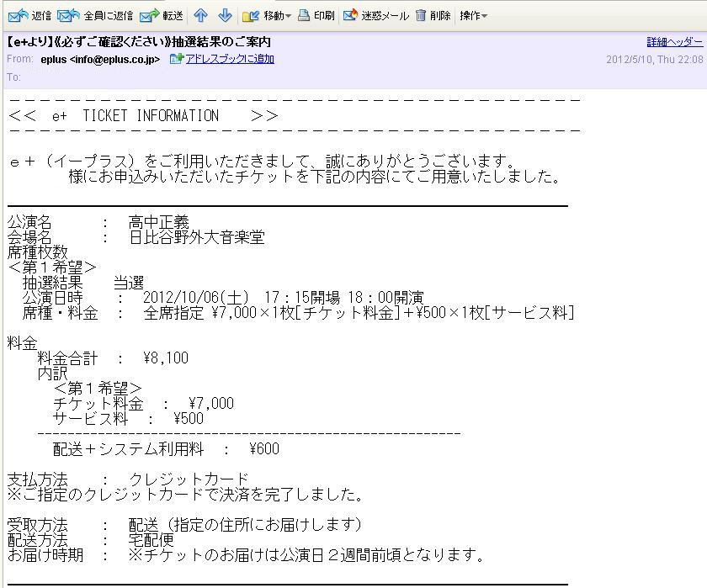Click the total fee ¥8,100
Viewport: 707px width, 588px height.
tap(166, 358)
